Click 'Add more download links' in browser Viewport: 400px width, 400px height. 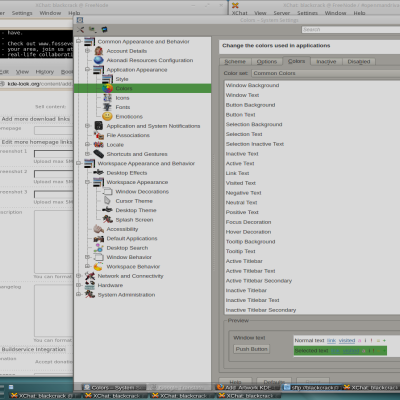tap(36, 119)
